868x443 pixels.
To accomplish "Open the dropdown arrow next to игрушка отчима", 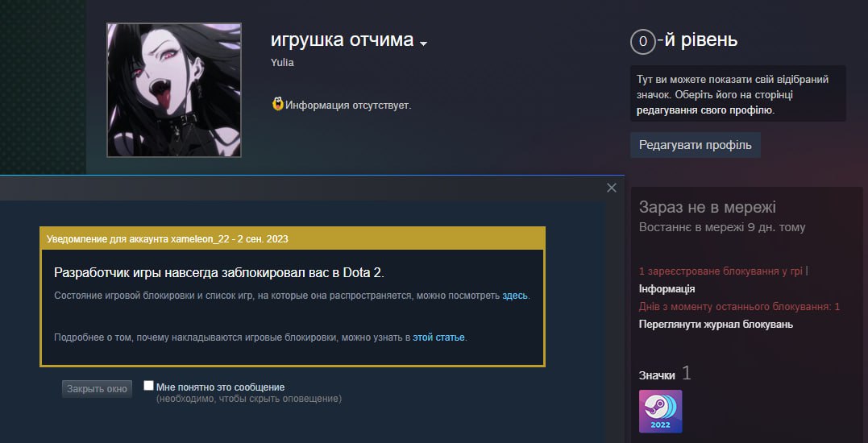I will coord(423,43).
